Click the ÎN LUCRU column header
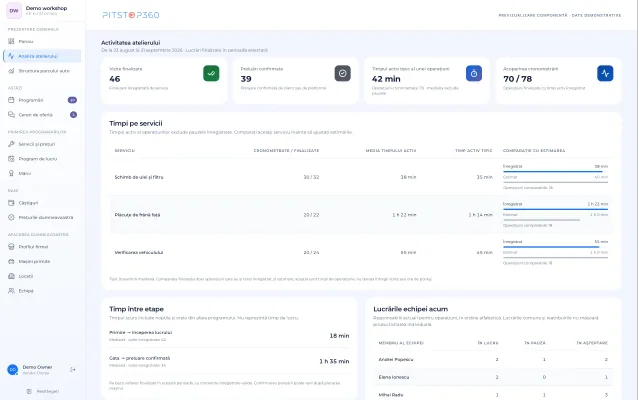This screenshot has height=400, width=640. pos(488,343)
